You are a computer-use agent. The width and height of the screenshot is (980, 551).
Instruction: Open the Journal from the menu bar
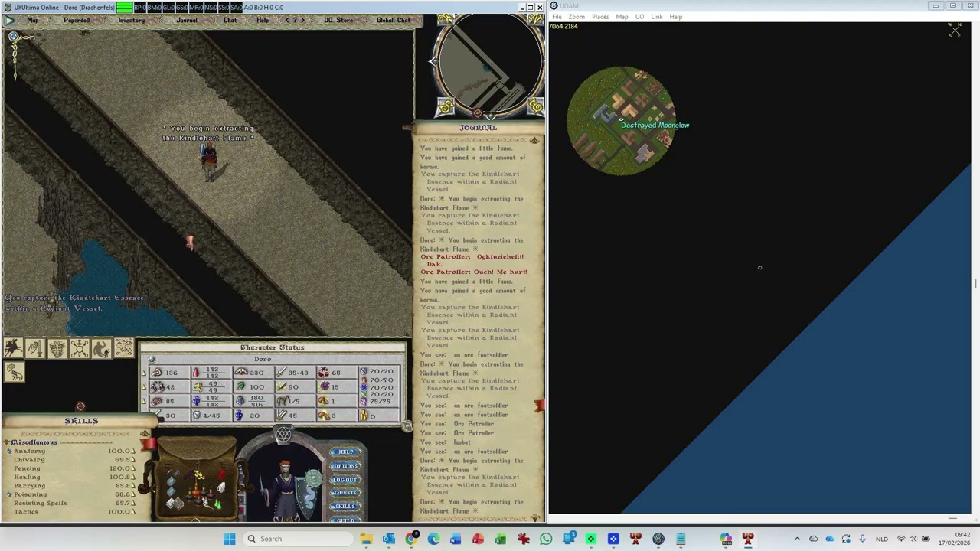[187, 21]
